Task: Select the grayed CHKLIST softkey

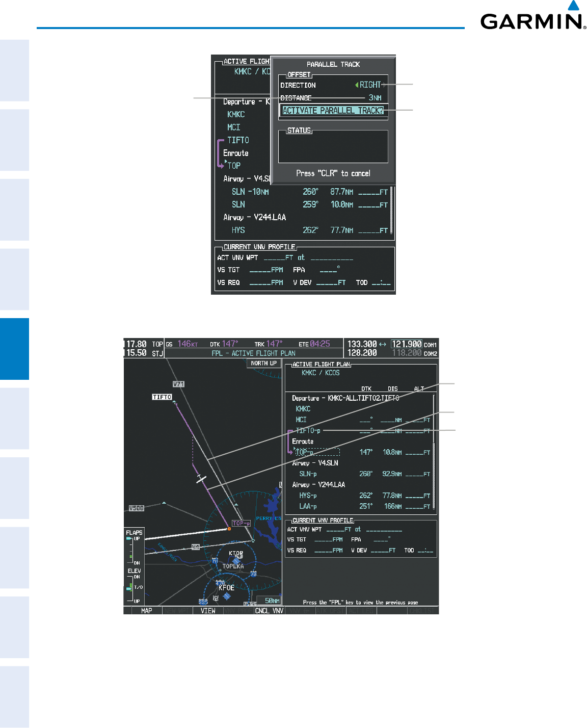Action: [423, 610]
